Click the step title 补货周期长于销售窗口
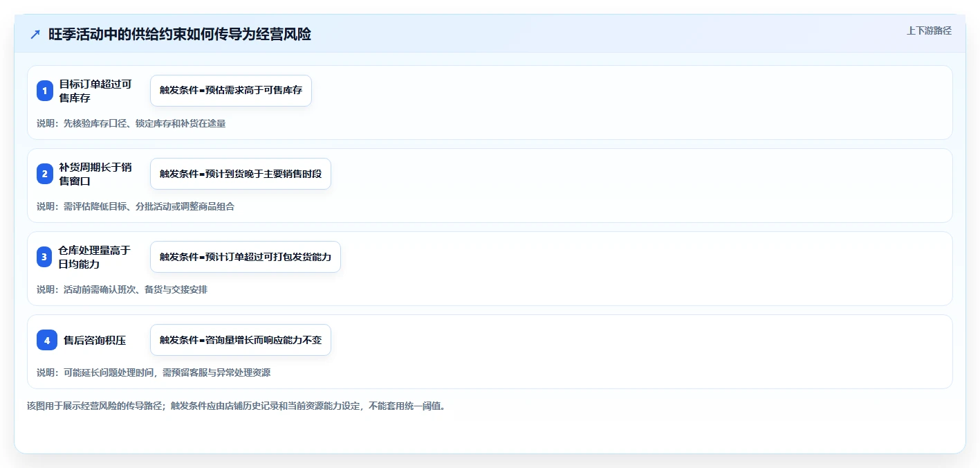The image size is (980, 468). [95, 174]
